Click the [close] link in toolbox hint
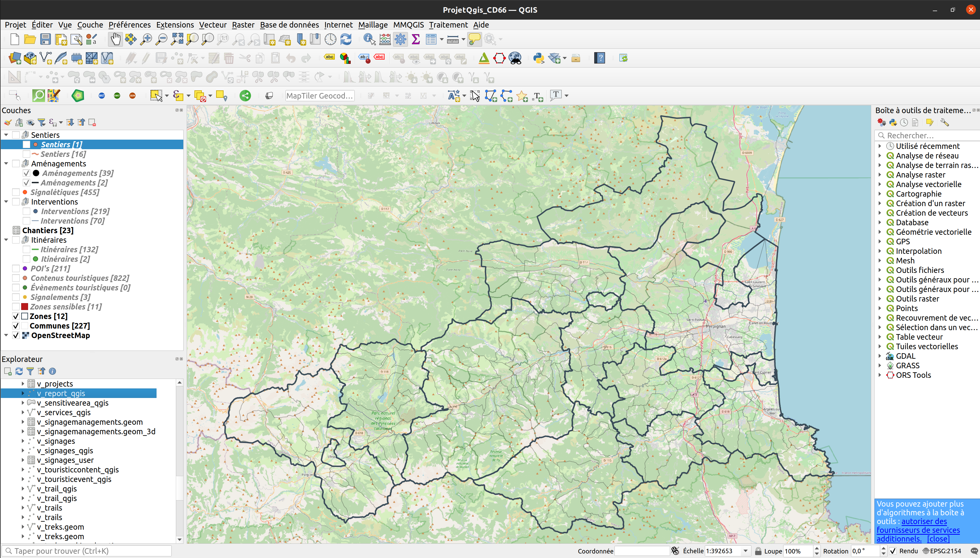 click(x=938, y=539)
